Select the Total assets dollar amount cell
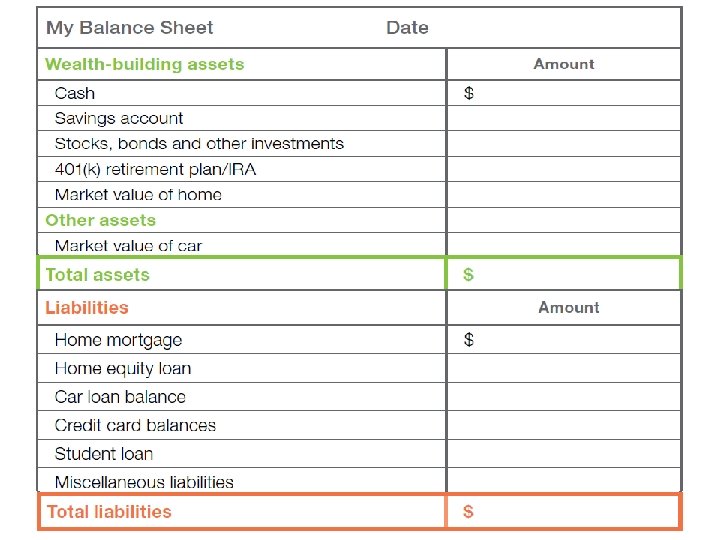This screenshot has width=720, height=540. 563,274
